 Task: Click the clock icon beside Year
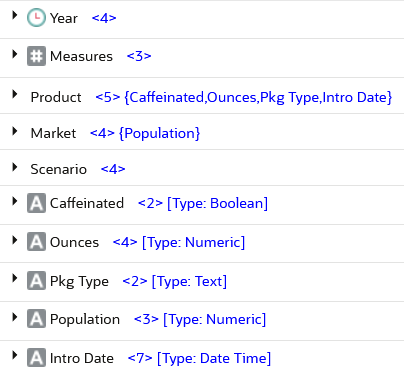36,18
